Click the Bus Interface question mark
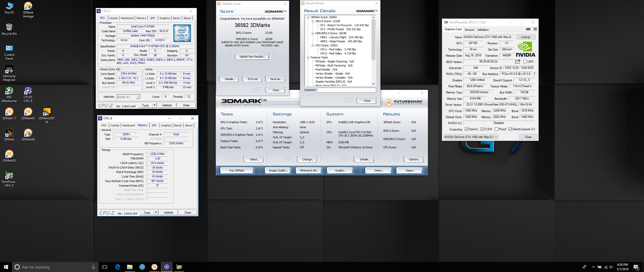644x272 pixels. (x=534, y=74)
